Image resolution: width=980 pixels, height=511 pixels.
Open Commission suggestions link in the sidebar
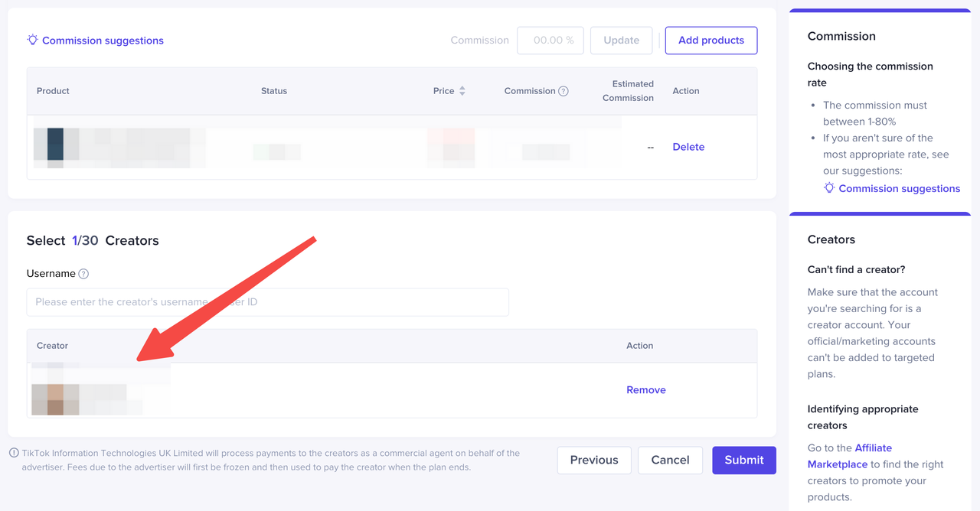pyautogui.click(x=899, y=188)
